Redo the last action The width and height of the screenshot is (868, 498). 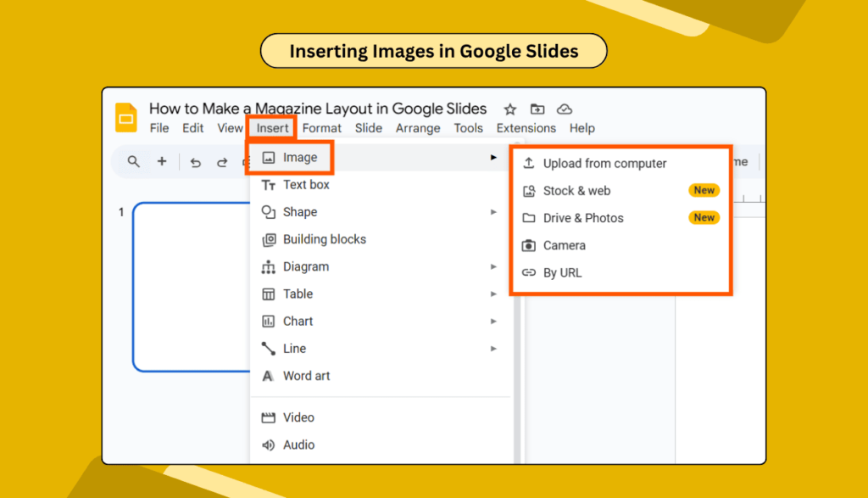pyautogui.click(x=222, y=161)
